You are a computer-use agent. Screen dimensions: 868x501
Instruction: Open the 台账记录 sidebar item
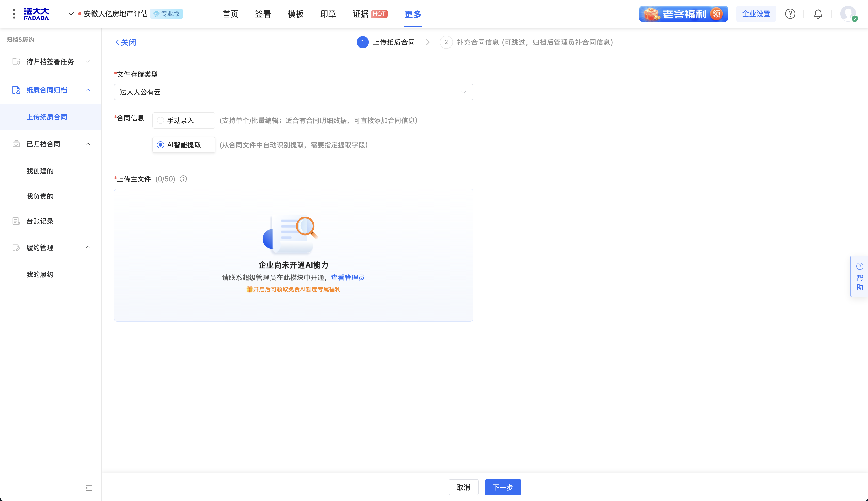coord(40,221)
